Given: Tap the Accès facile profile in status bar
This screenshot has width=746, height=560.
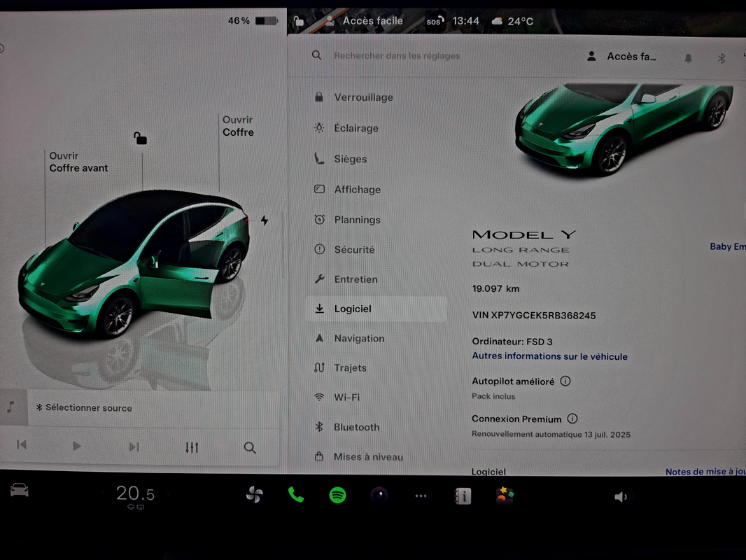Looking at the screenshot, I should [x=365, y=21].
